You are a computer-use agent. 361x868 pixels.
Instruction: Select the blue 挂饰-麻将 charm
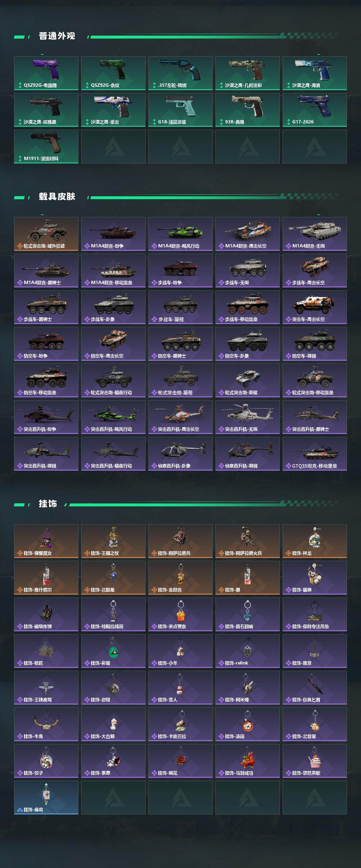pos(46,798)
